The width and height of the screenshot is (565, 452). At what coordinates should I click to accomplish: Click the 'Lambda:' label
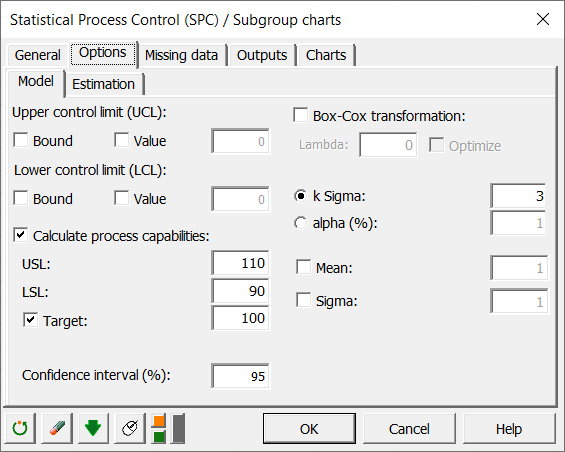click(x=324, y=145)
